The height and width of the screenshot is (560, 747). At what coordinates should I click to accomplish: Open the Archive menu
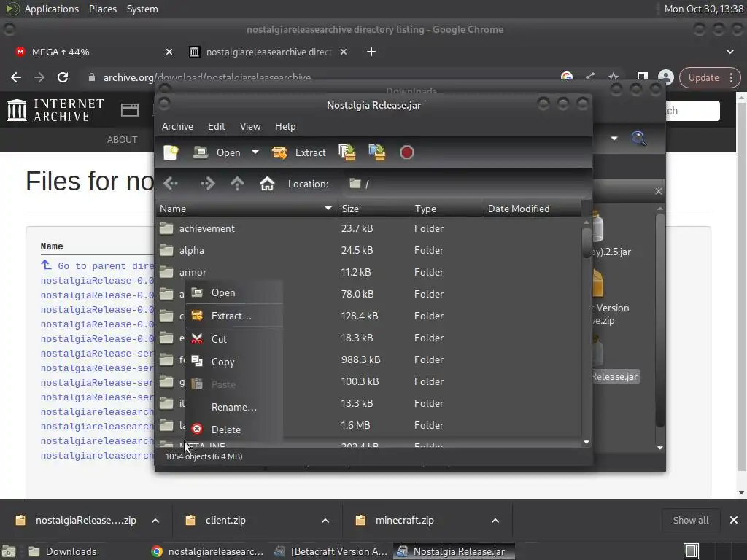coord(177,126)
